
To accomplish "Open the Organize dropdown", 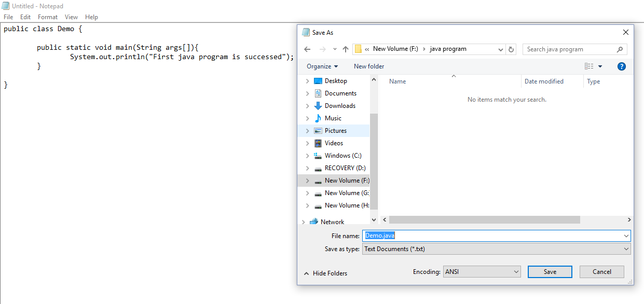I will click(322, 66).
